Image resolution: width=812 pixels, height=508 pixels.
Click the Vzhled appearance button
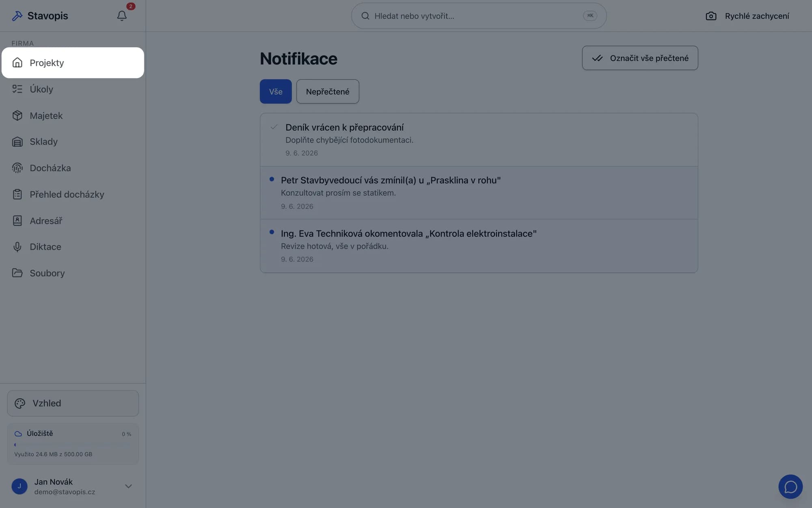(x=73, y=403)
